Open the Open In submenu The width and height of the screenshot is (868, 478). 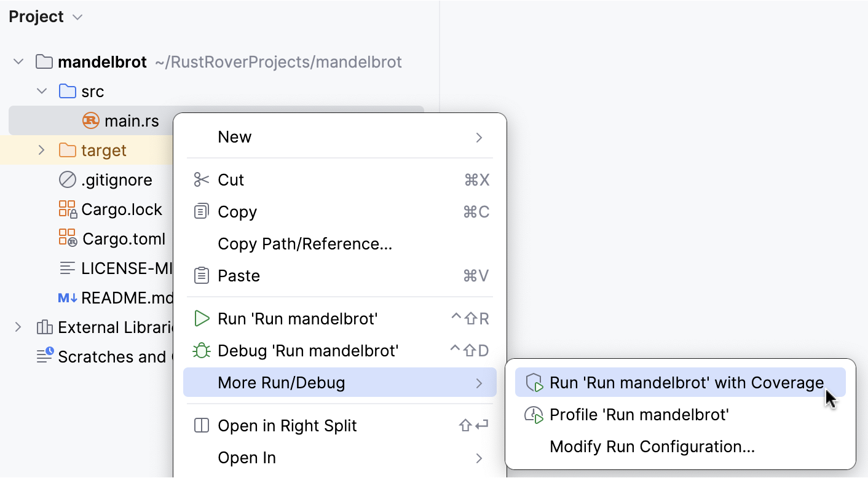[x=246, y=457]
